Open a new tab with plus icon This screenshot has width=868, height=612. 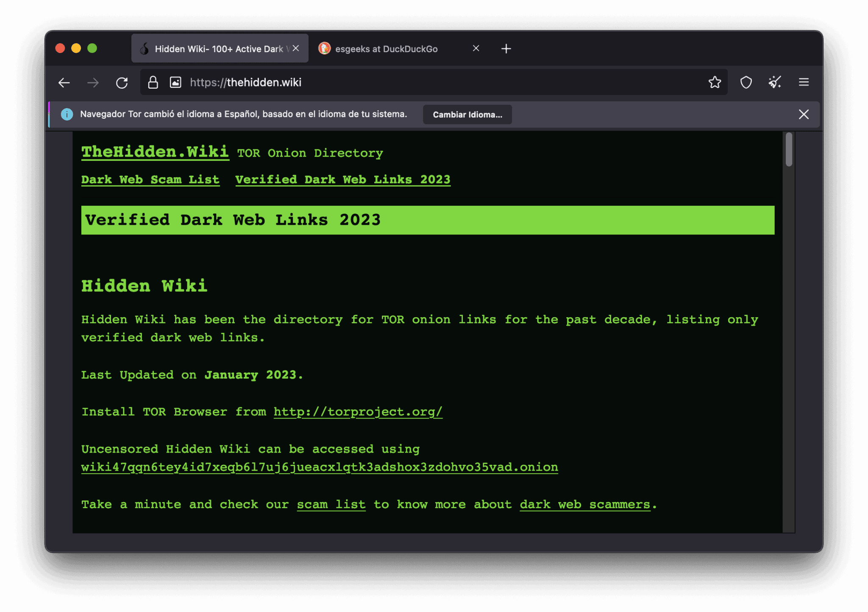click(506, 49)
